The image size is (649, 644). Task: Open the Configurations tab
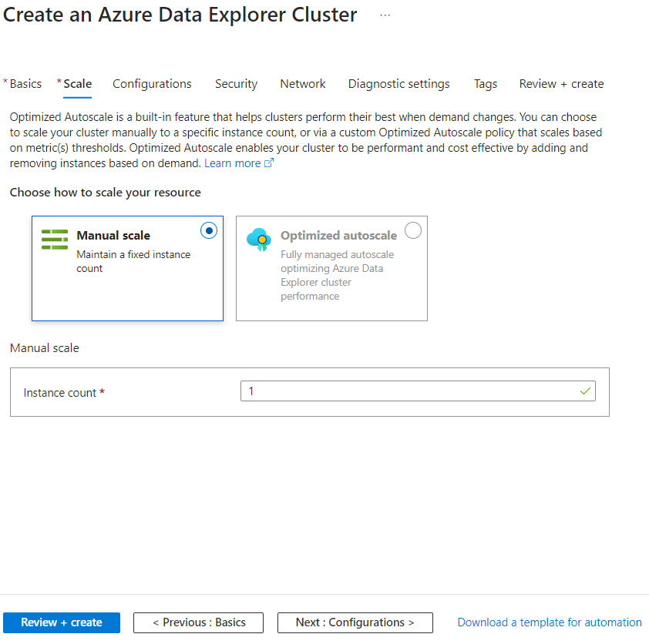click(x=152, y=84)
